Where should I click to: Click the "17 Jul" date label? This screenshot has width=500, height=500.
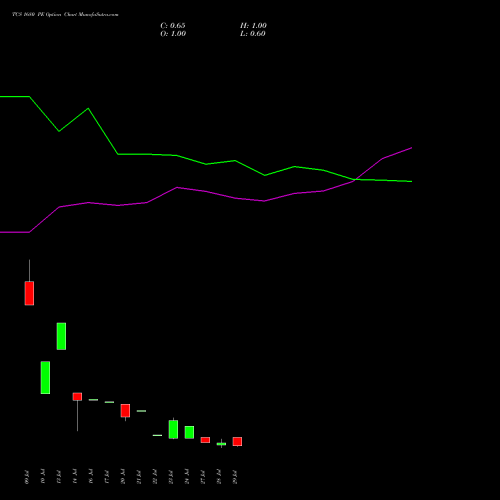pyautogui.click(x=107, y=477)
